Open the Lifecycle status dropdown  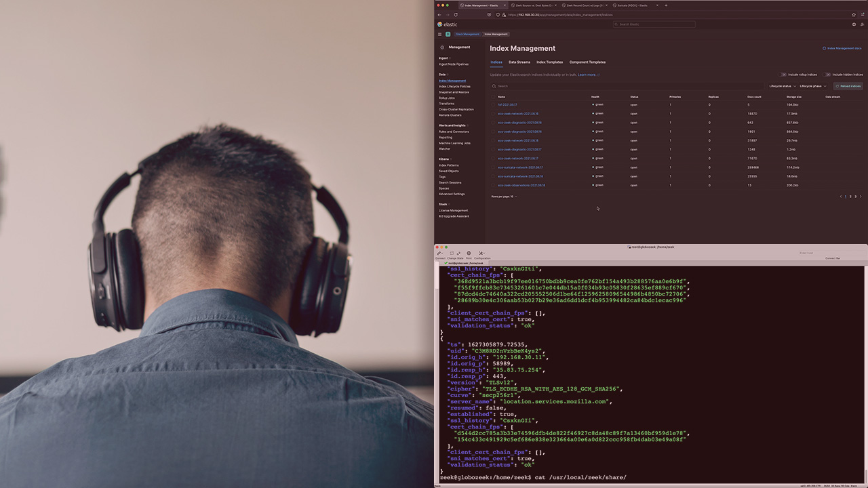(783, 86)
